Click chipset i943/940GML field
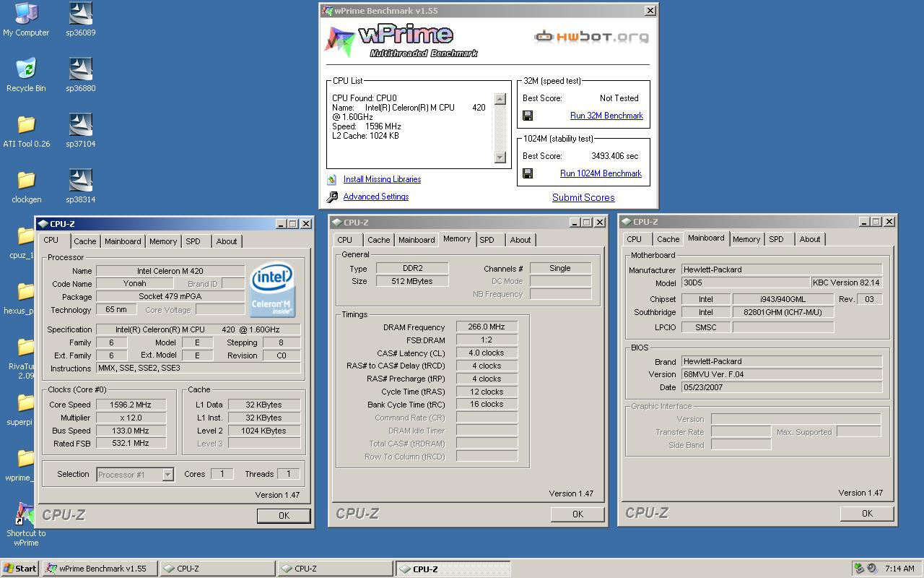The height and width of the screenshot is (578, 924). coord(783,299)
